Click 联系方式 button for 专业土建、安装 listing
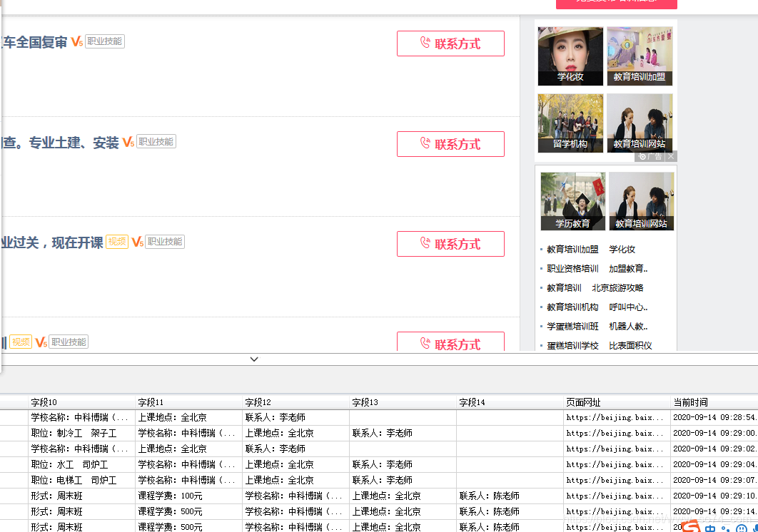758x532 pixels. [450, 144]
